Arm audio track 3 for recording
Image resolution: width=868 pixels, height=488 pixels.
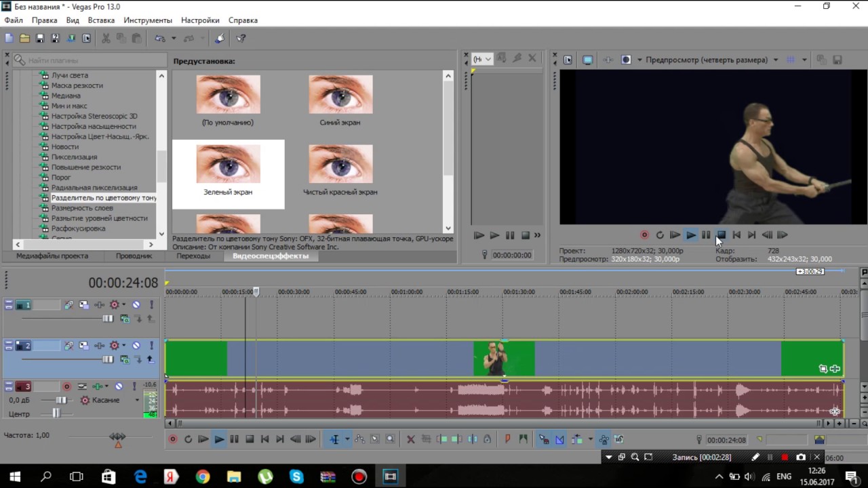(x=66, y=386)
